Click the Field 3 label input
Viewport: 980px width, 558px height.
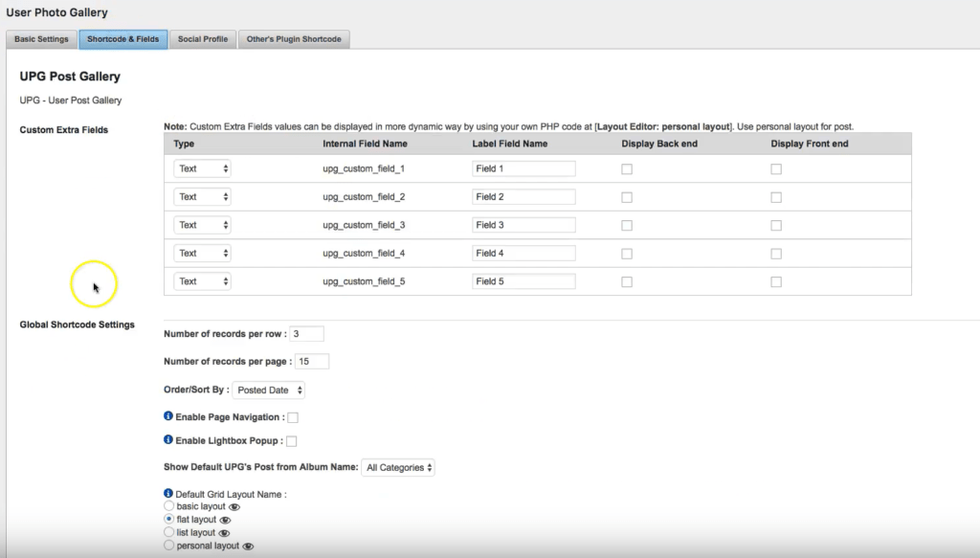[523, 225]
